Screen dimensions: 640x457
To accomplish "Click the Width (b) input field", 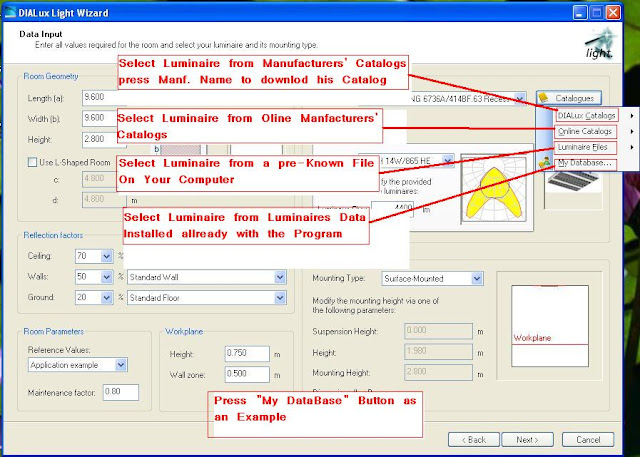I will [x=99, y=118].
